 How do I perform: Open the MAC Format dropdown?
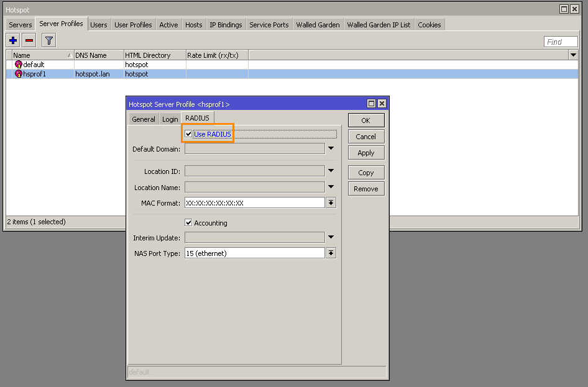(x=331, y=203)
